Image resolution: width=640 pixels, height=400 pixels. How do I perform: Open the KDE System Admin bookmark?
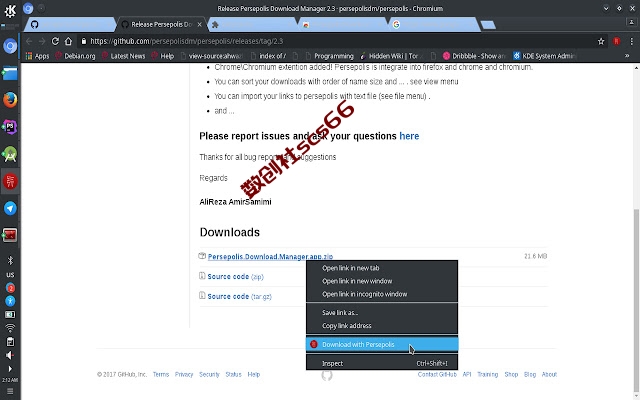(x=544, y=56)
